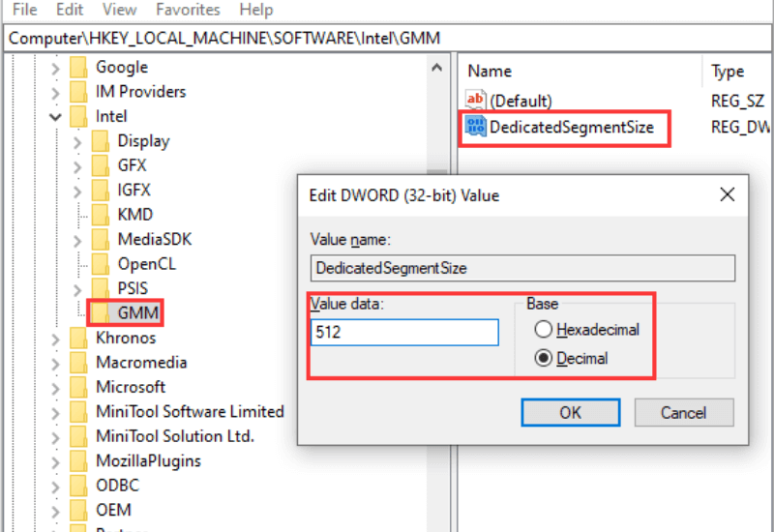The height and width of the screenshot is (532, 774).
Task: Click the Google key folder icon
Action: point(79,68)
